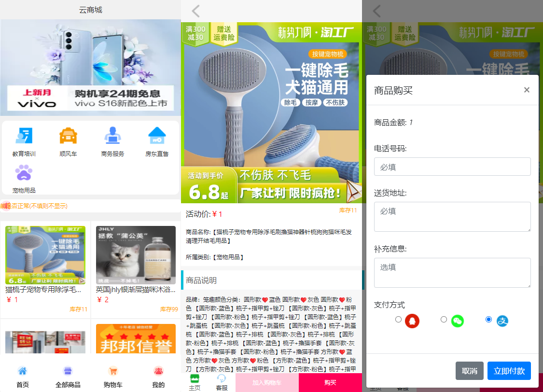Open the 宠物用品 paw category icon
Image resolution: width=543 pixels, height=392 pixels.
24,172
